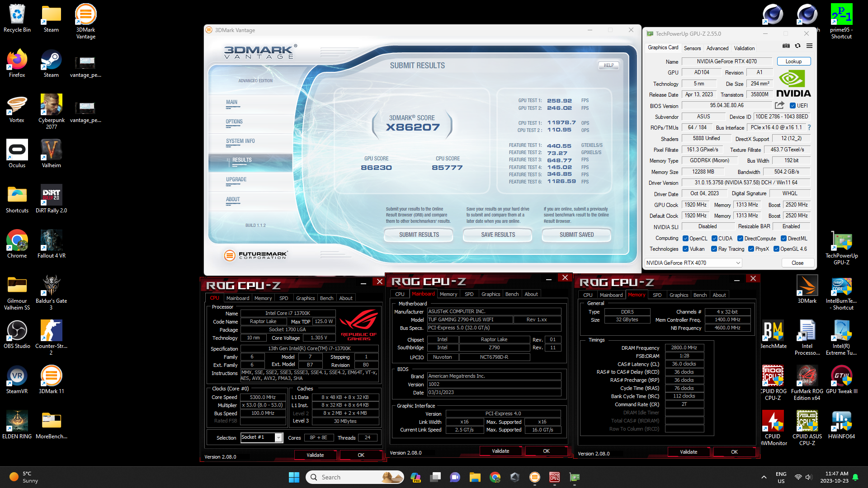Open the Advanced tab in GPU-Z
The width and height of the screenshot is (868, 488).
pos(717,48)
